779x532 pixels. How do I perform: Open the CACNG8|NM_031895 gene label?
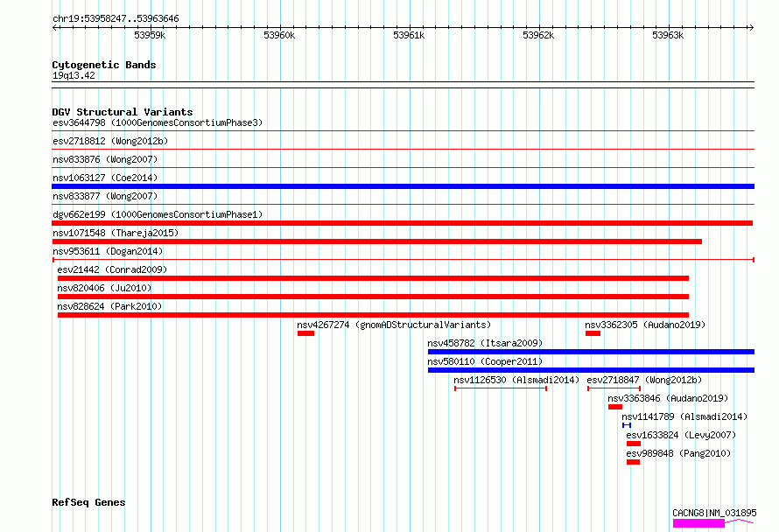(x=714, y=513)
